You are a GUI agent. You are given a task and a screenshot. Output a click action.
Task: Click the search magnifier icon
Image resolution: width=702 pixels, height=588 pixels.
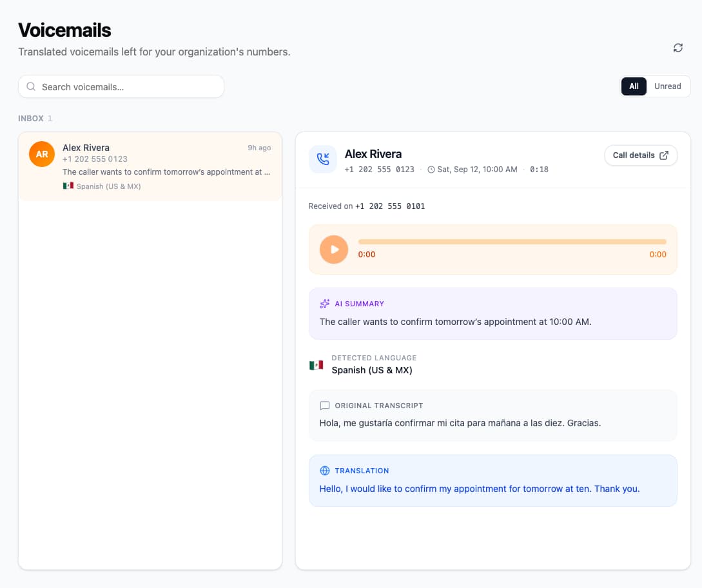[x=31, y=86]
